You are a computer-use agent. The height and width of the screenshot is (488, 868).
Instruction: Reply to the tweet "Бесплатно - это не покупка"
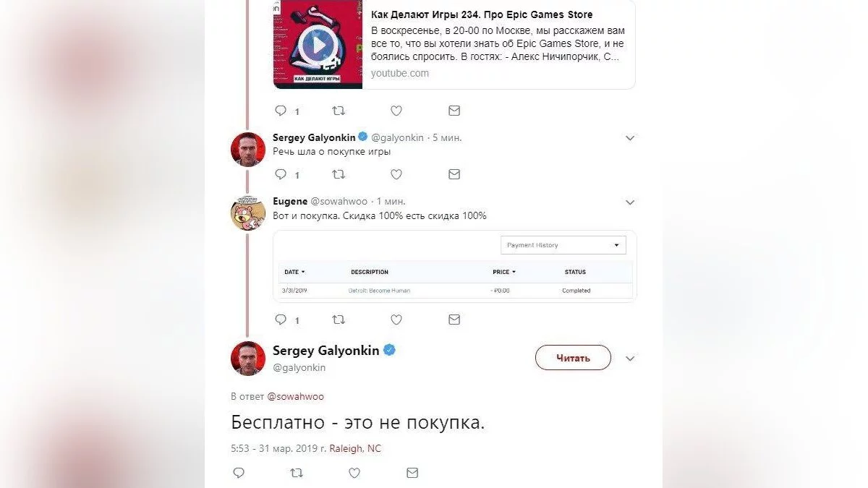pos(239,473)
